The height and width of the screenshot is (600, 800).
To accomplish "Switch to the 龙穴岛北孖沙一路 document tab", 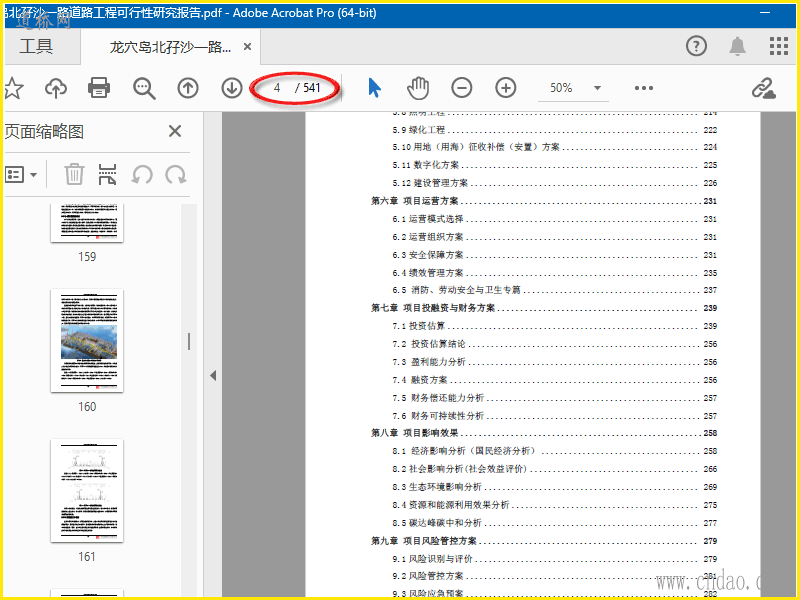I will pos(170,47).
